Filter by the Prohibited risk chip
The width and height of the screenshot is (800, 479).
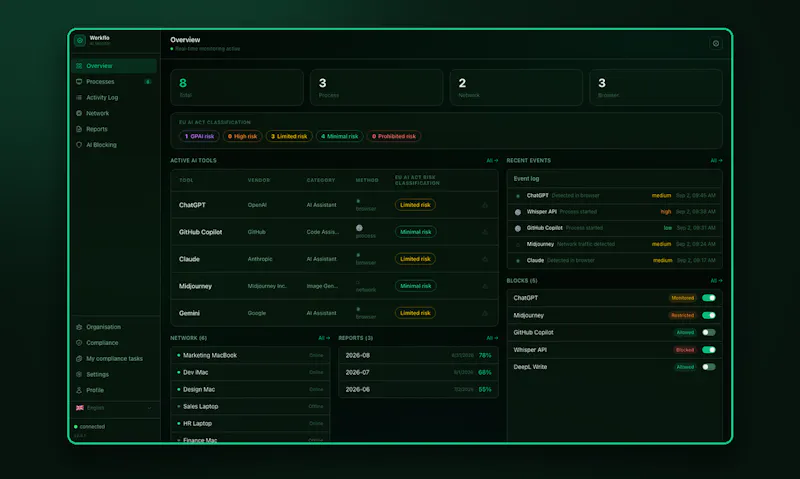pos(394,136)
